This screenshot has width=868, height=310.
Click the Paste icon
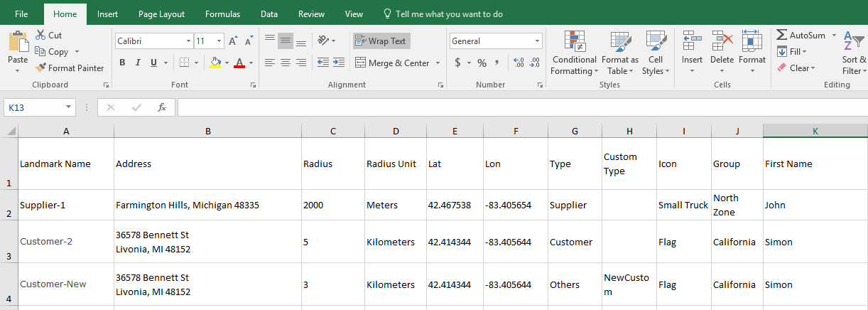[18, 41]
